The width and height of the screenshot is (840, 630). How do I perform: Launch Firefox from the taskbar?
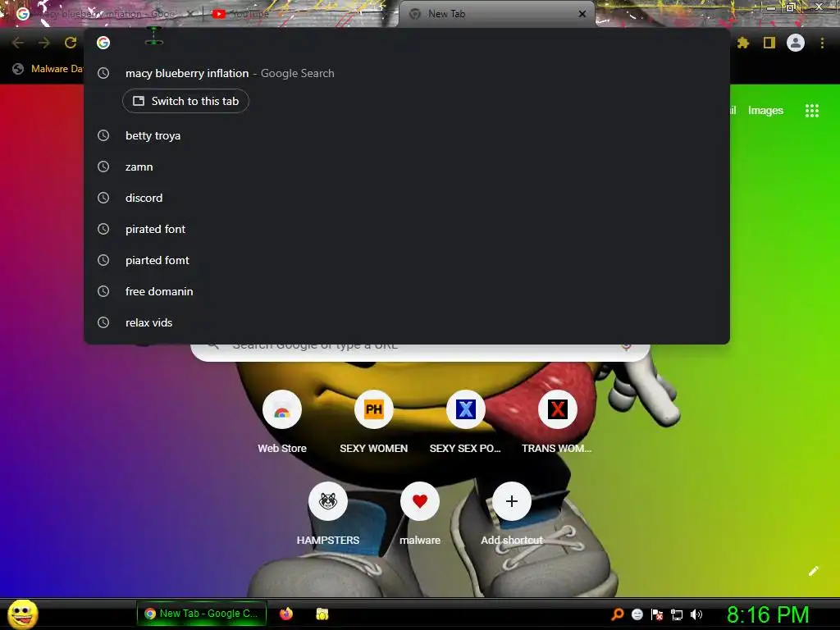click(286, 614)
